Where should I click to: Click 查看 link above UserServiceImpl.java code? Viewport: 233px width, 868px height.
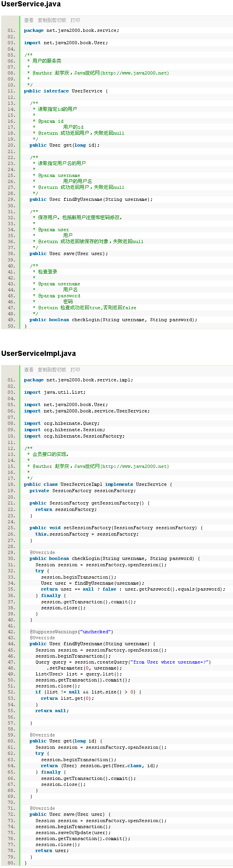pyautogui.click(x=29, y=370)
